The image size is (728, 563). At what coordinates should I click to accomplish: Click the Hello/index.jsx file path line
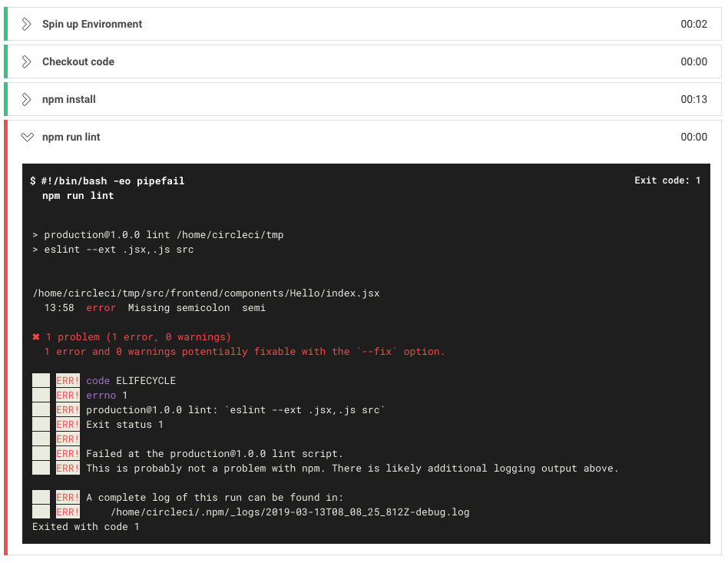[206, 293]
